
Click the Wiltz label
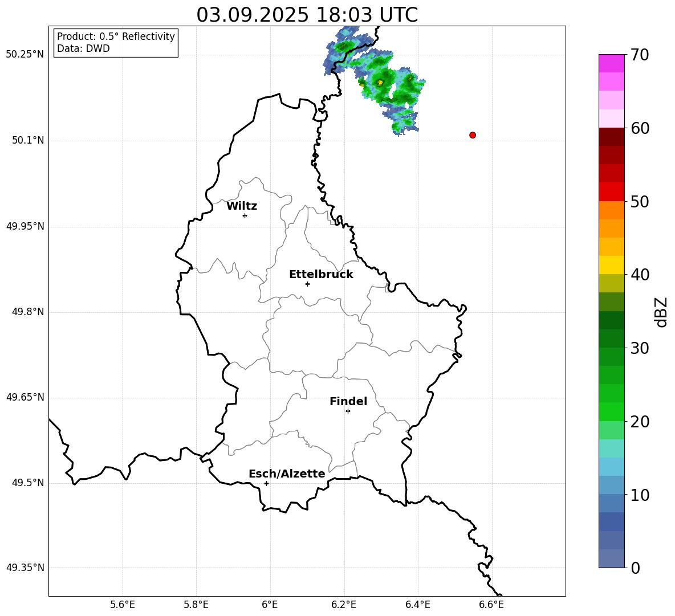[242, 206]
